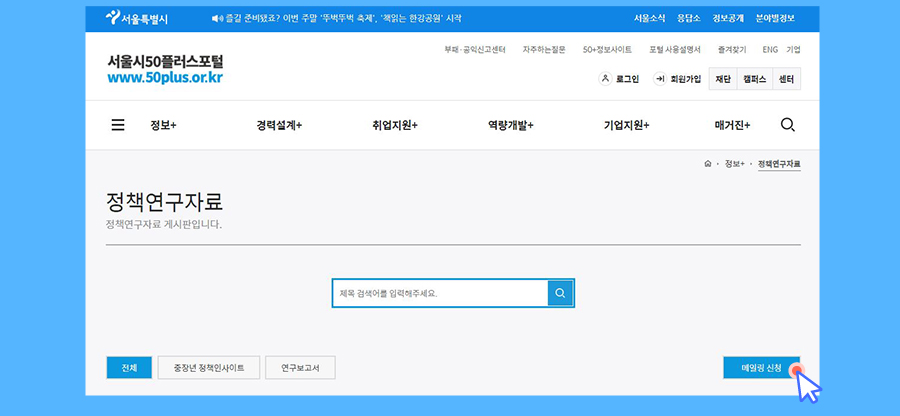Open the 자주하는질문 link

(544, 50)
